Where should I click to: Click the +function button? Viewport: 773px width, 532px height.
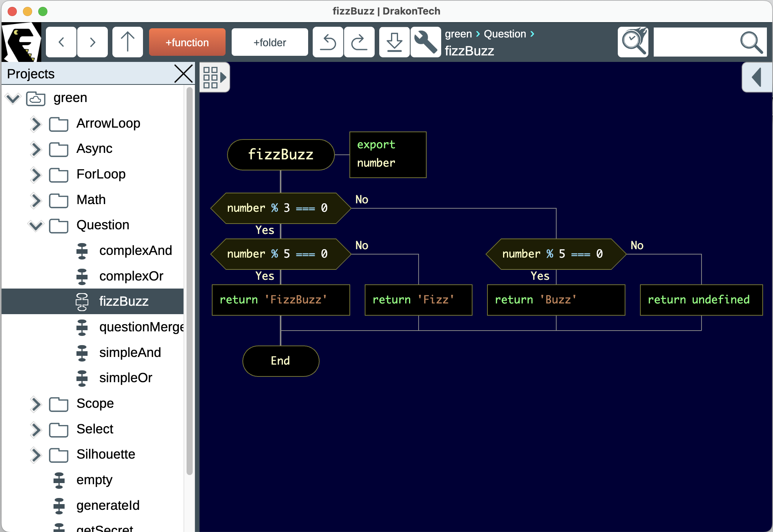(187, 42)
